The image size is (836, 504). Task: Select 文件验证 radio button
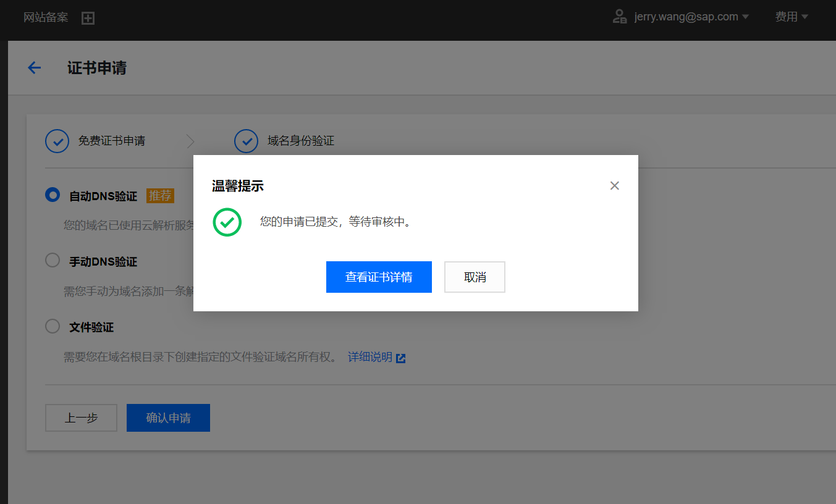tap(53, 326)
